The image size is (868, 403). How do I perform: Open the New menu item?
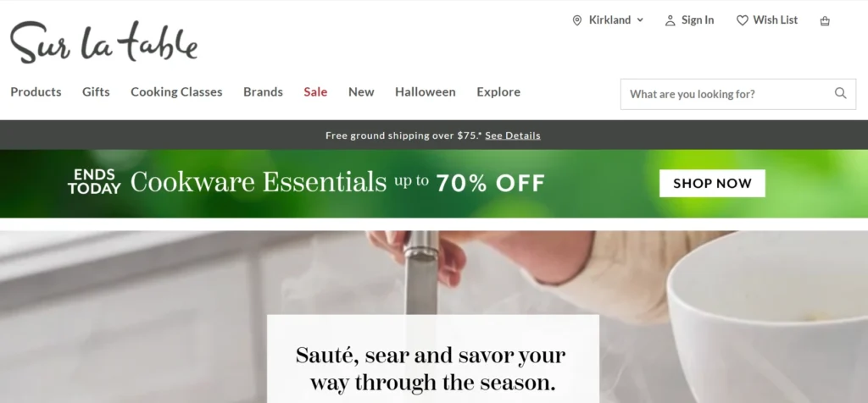tap(361, 91)
